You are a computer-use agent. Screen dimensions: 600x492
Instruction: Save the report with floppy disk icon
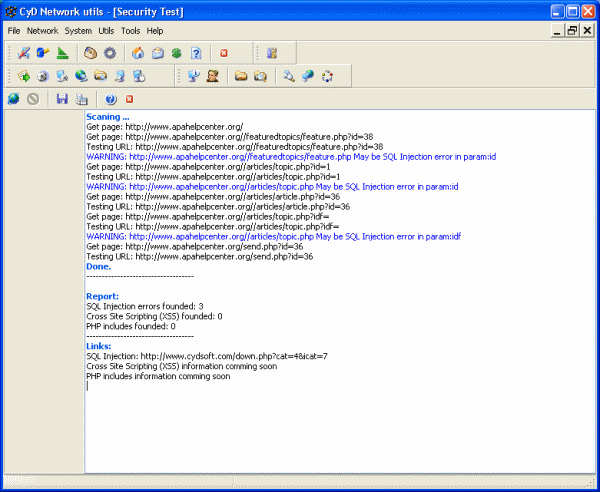pos(62,99)
